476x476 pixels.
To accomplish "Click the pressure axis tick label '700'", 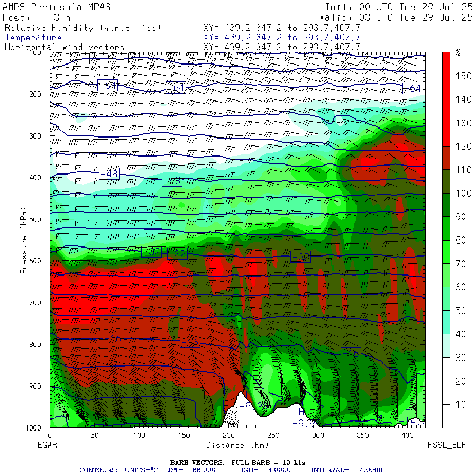I will coord(35,303).
